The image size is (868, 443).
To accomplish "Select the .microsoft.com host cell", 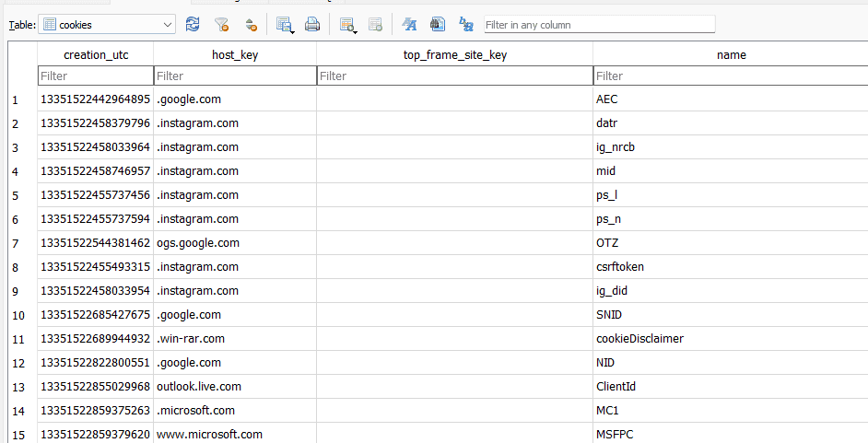I will pyautogui.click(x=235, y=411).
